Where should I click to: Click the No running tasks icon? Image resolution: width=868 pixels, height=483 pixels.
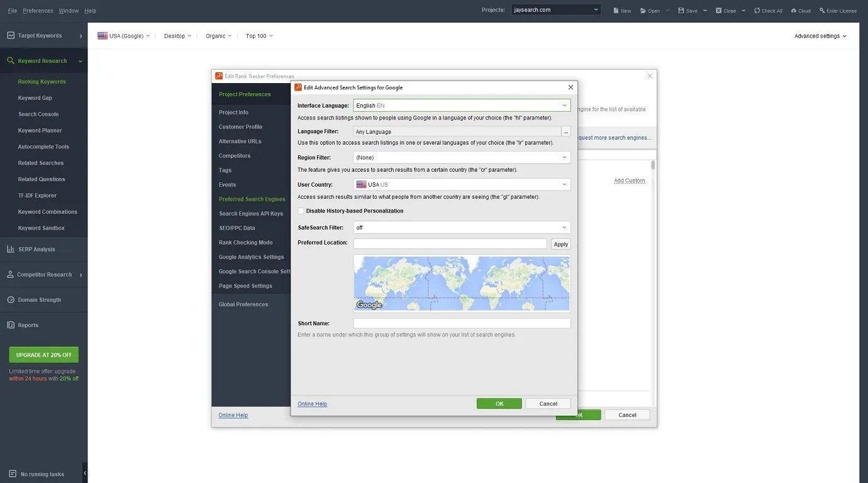click(x=12, y=474)
